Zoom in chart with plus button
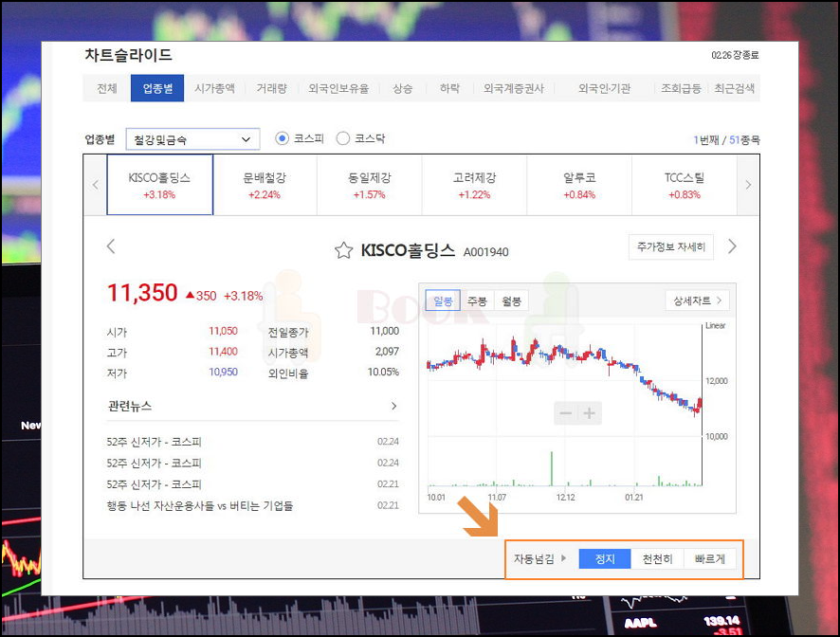 point(590,413)
